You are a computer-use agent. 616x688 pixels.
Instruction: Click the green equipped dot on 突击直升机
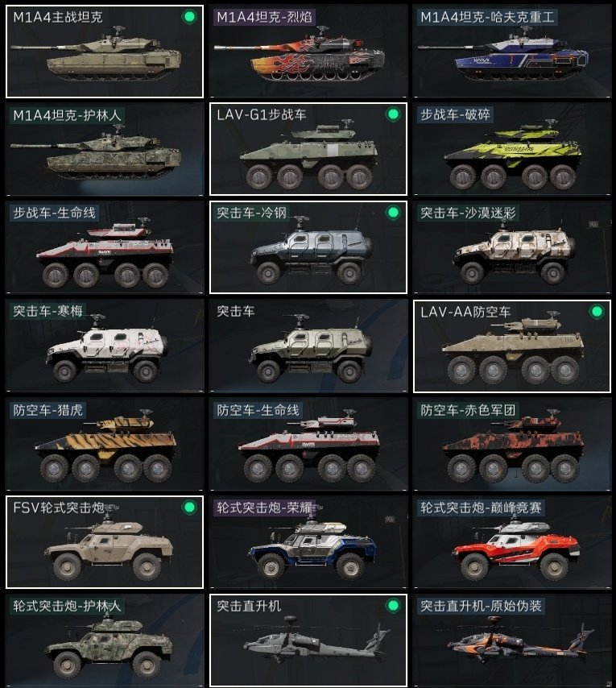point(393,606)
